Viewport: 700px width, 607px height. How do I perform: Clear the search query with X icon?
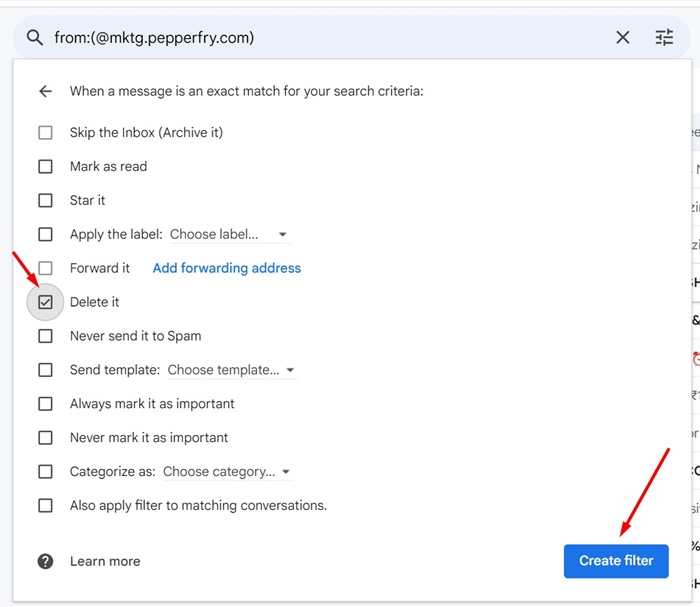(x=623, y=38)
